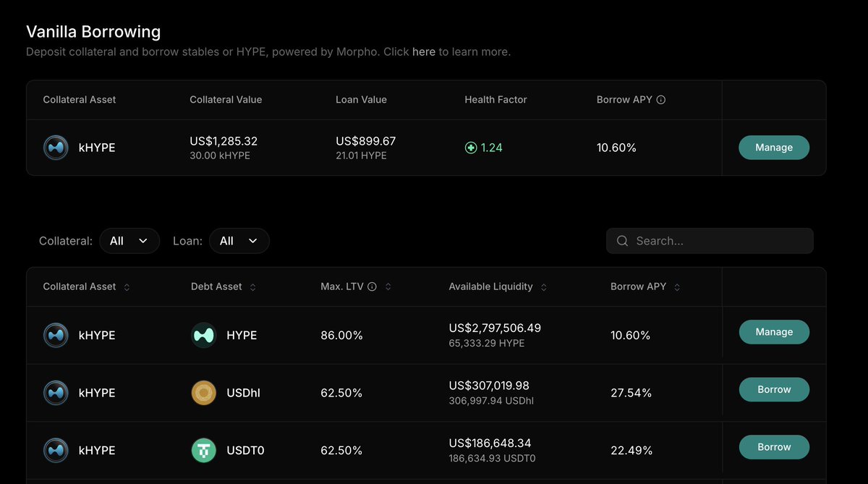
Task: Click liquidity 'US$186,648.34'
Action: [x=490, y=443]
